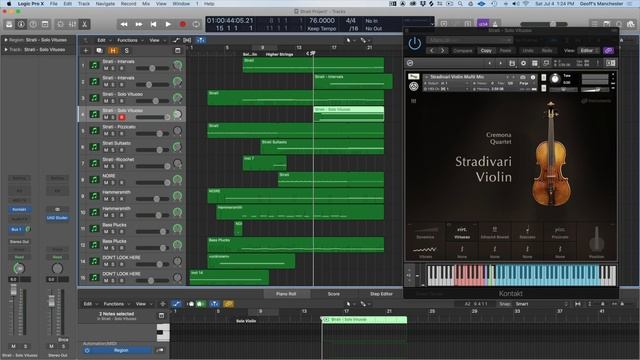640x360 pixels.
Task: Go to beginning with transport button
Action: point(153,24)
